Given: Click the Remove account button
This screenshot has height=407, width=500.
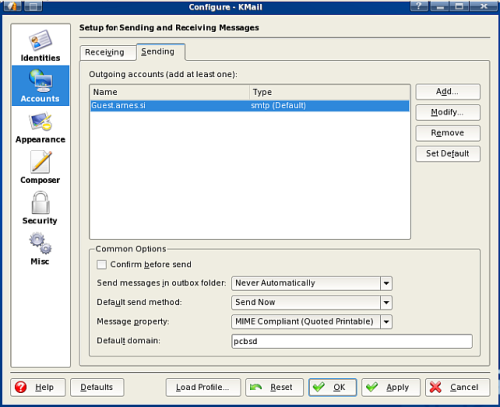Looking at the screenshot, I should click(x=448, y=133).
